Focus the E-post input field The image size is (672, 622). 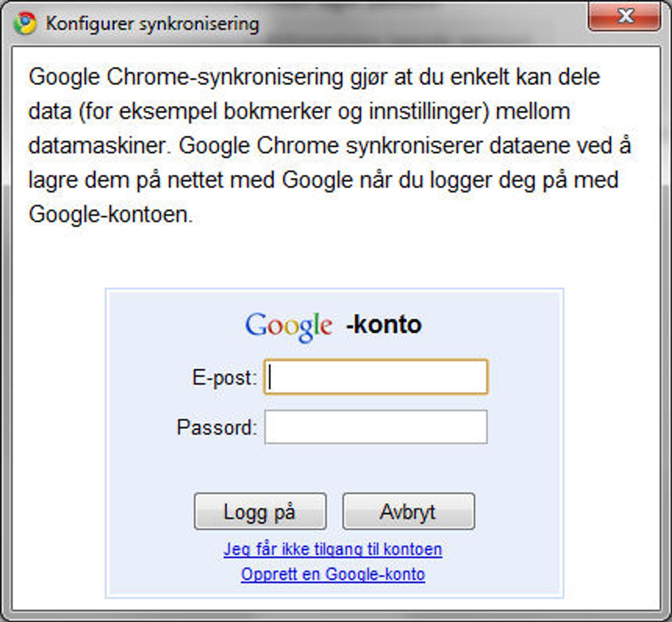[x=376, y=377]
